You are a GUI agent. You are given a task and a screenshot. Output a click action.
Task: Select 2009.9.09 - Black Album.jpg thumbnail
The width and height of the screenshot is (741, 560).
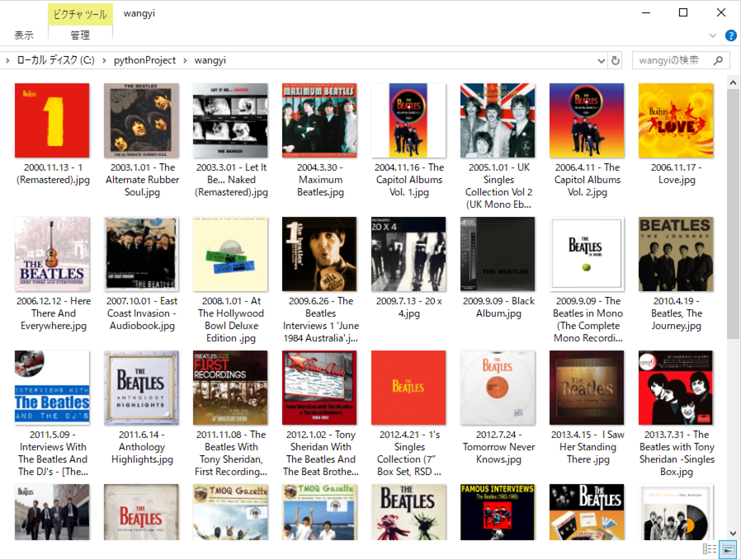[498, 254]
